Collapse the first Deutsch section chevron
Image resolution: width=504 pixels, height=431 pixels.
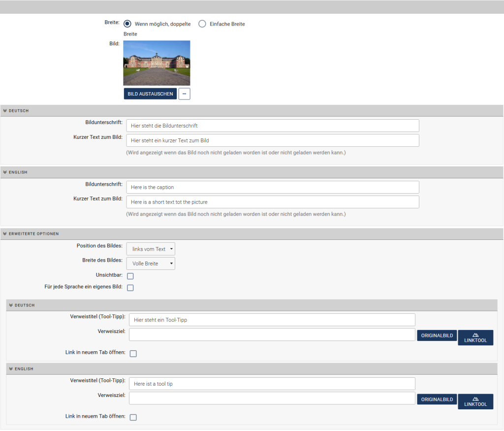tap(4, 111)
